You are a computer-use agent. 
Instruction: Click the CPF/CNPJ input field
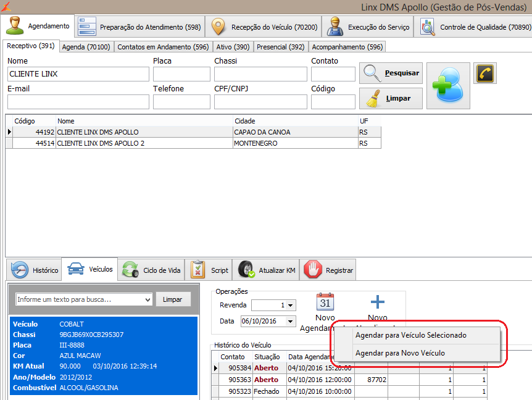click(260, 102)
